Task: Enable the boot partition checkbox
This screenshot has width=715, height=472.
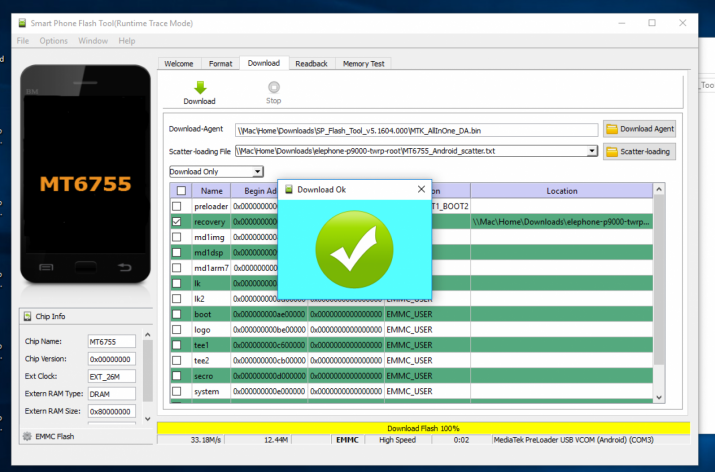Action: pyautogui.click(x=177, y=314)
